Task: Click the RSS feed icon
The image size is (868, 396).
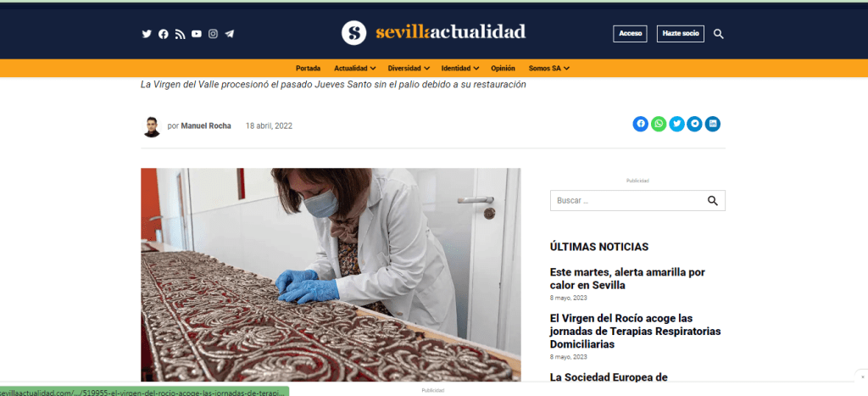Action: point(180,34)
